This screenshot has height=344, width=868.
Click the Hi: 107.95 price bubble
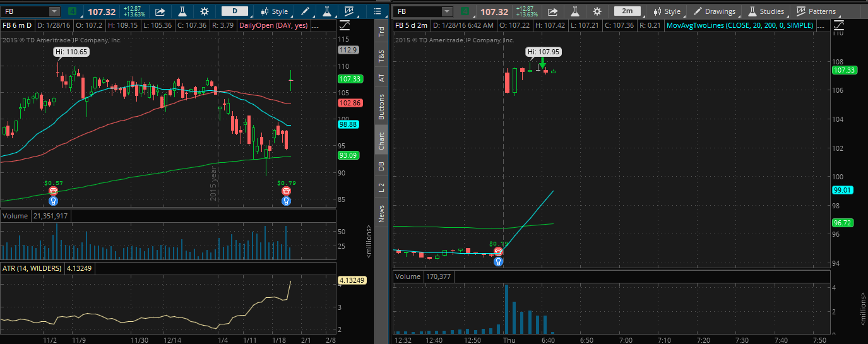[544, 52]
